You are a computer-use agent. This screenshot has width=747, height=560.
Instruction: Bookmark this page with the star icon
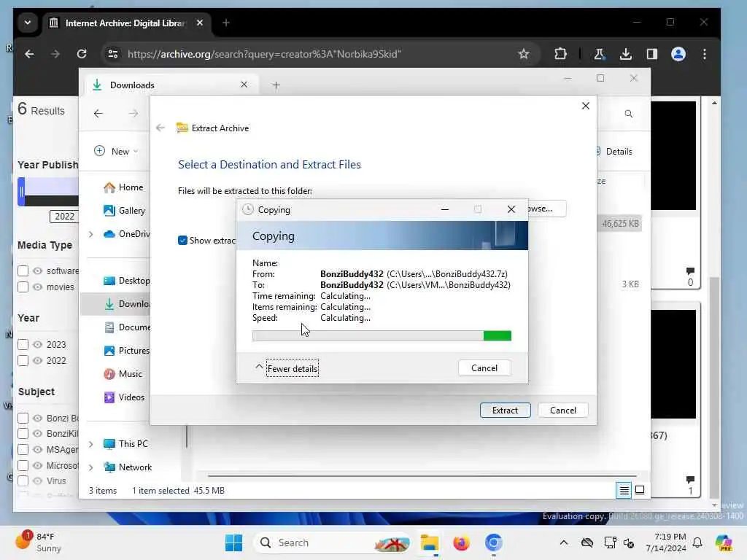[524, 54]
